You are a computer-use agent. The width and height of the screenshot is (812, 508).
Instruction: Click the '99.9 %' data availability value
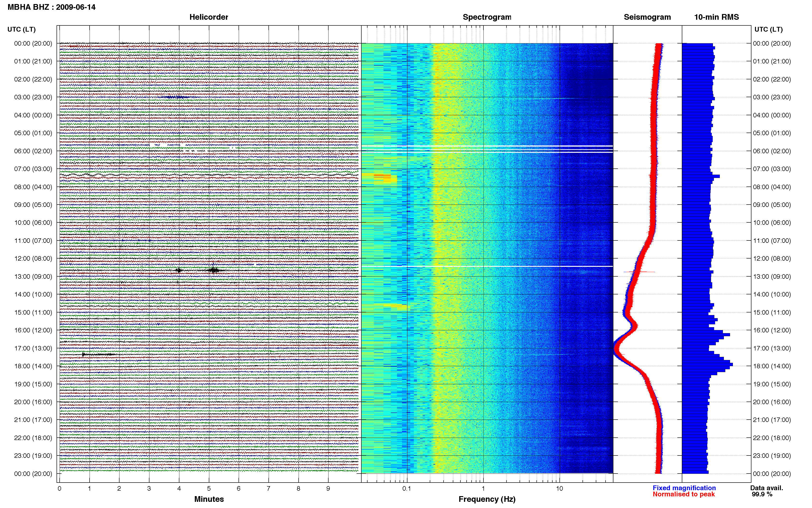click(762, 494)
